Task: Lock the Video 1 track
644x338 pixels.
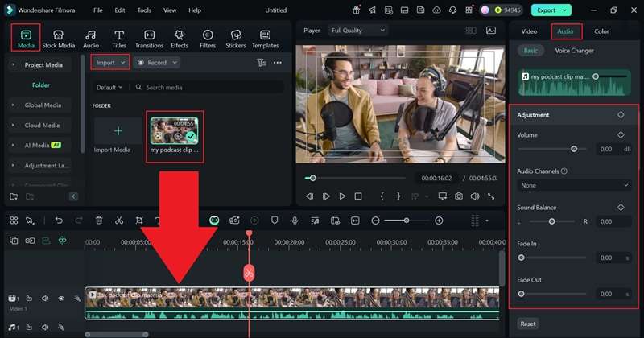Action: click(29, 299)
